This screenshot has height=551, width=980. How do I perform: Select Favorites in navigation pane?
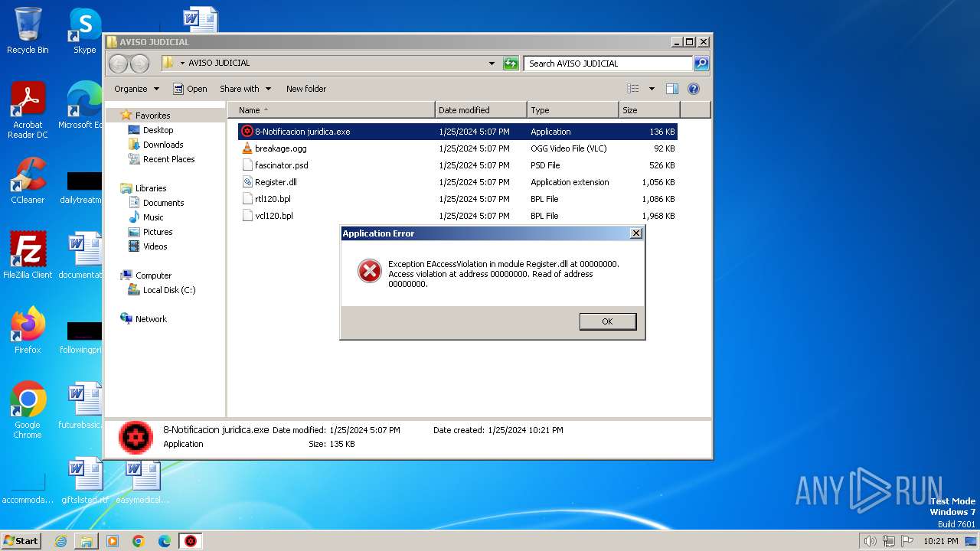pos(152,116)
